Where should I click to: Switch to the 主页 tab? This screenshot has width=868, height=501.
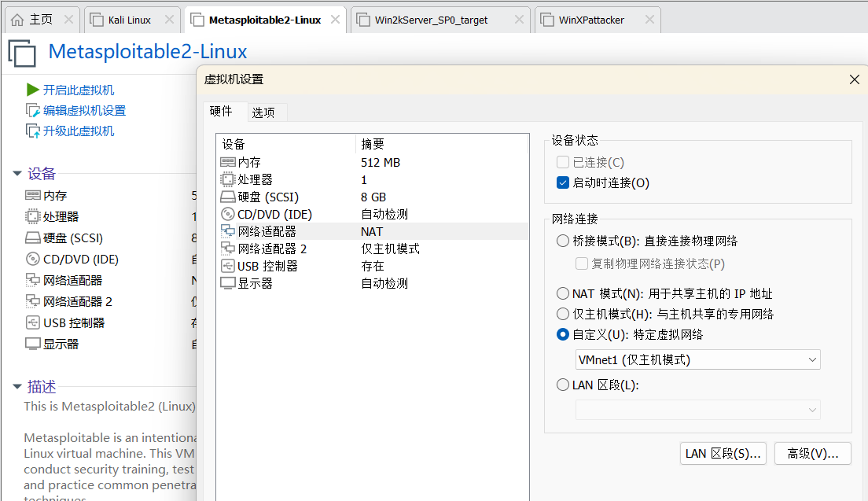pos(42,20)
